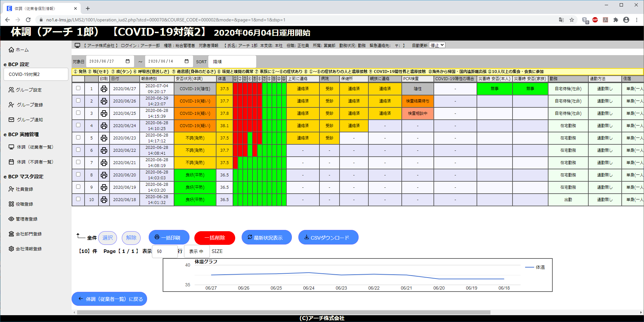Tick the checkbox for row 5
Image resolution: width=644 pixels, height=322 pixels.
[x=78, y=137]
